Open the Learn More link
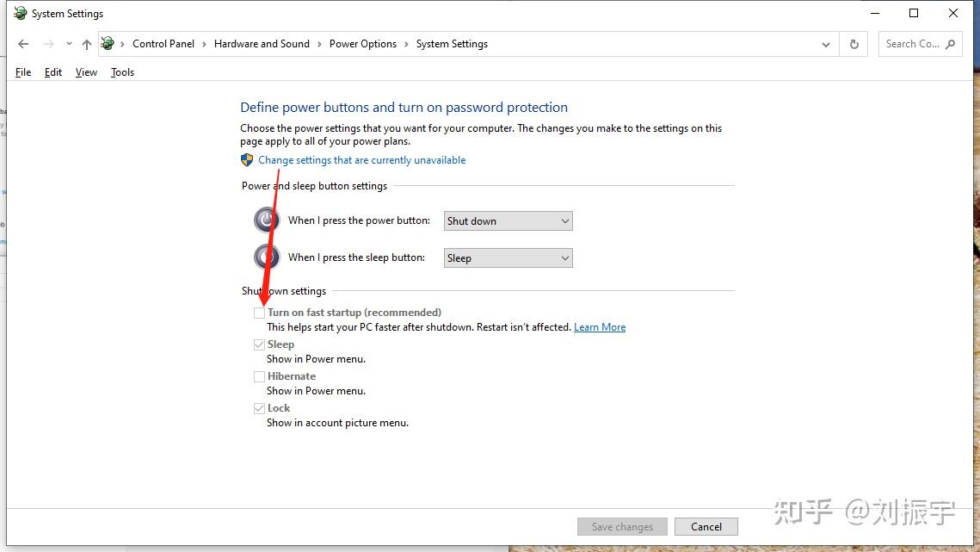980x552 pixels. coord(600,327)
